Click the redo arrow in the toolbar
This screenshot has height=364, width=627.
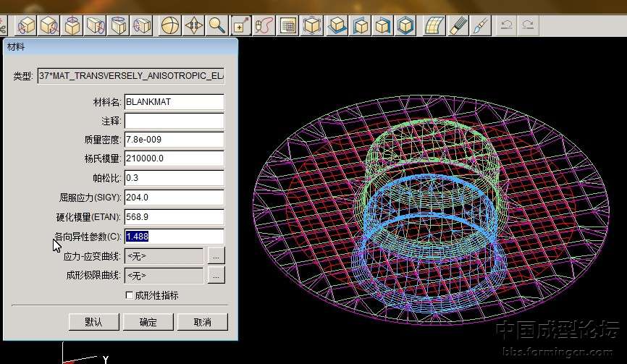[529, 26]
